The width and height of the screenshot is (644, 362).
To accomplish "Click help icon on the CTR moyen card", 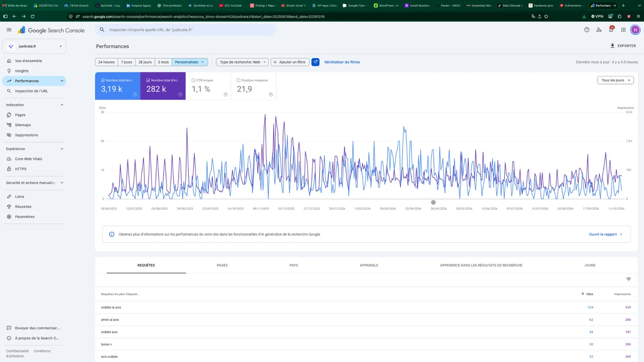I will coord(225,95).
